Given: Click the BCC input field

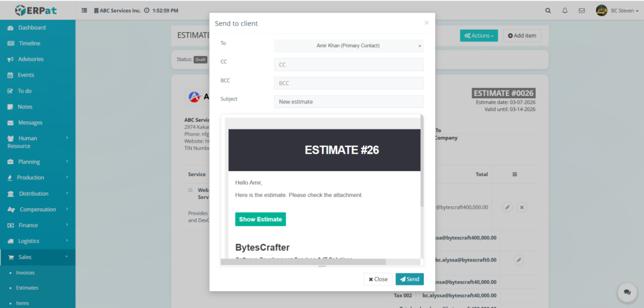Looking at the screenshot, I should point(348,83).
